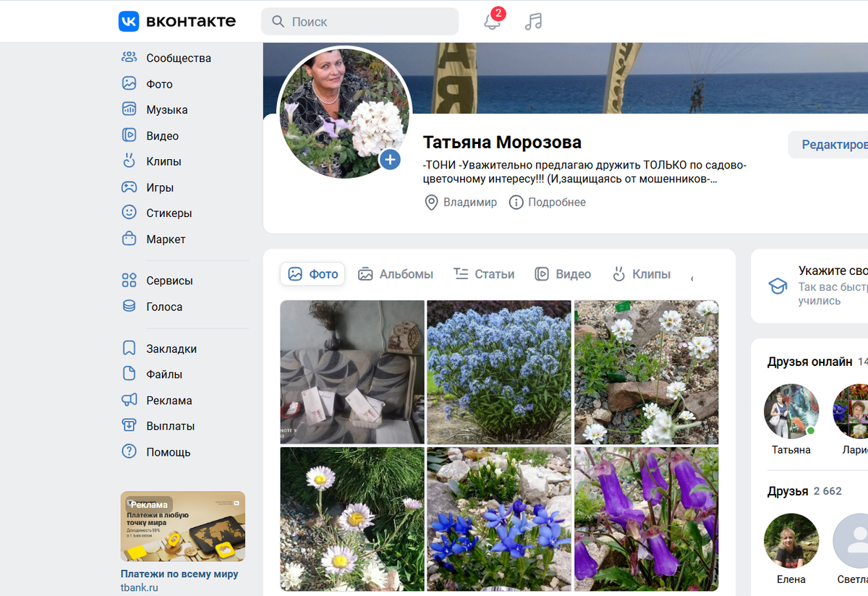Click the Стикеры smiley icon

129,213
